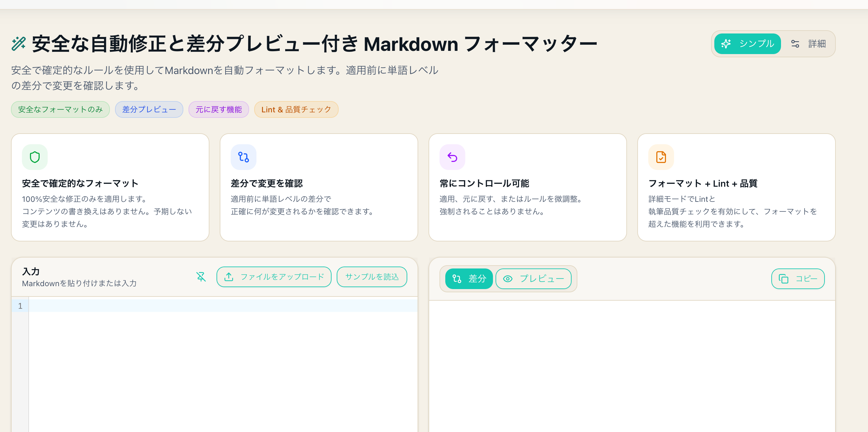This screenshot has height=432, width=868.
Task: Click the green shield icon
Action: (35, 157)
